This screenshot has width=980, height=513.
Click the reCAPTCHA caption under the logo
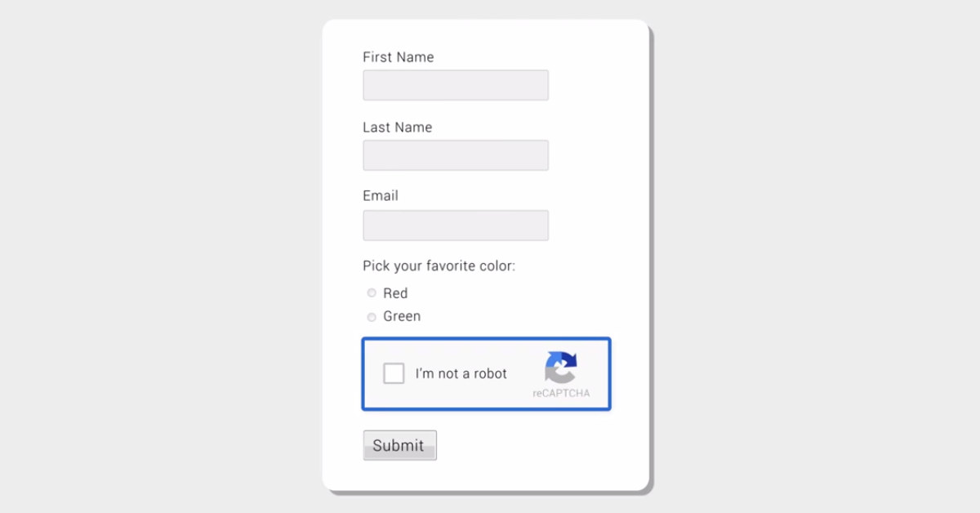point(561,393)
